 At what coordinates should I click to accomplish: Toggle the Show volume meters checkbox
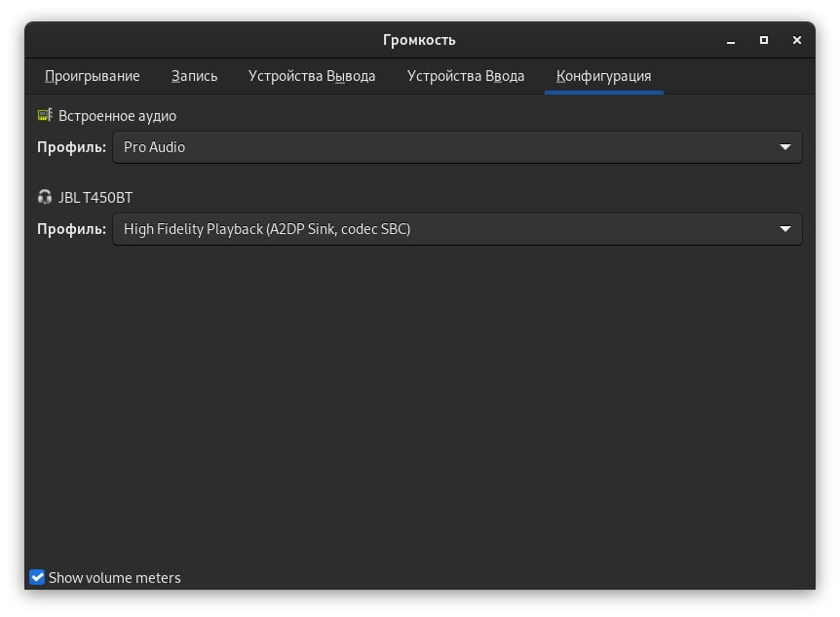point(37,577)
